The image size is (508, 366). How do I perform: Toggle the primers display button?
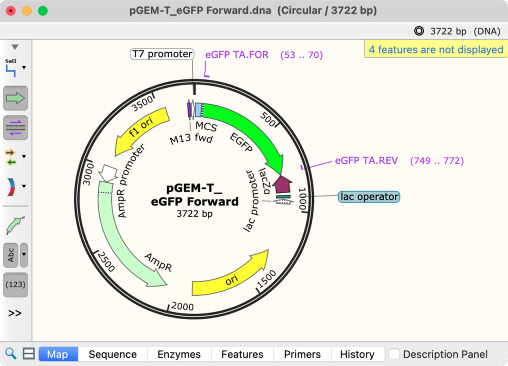(15, 128)
